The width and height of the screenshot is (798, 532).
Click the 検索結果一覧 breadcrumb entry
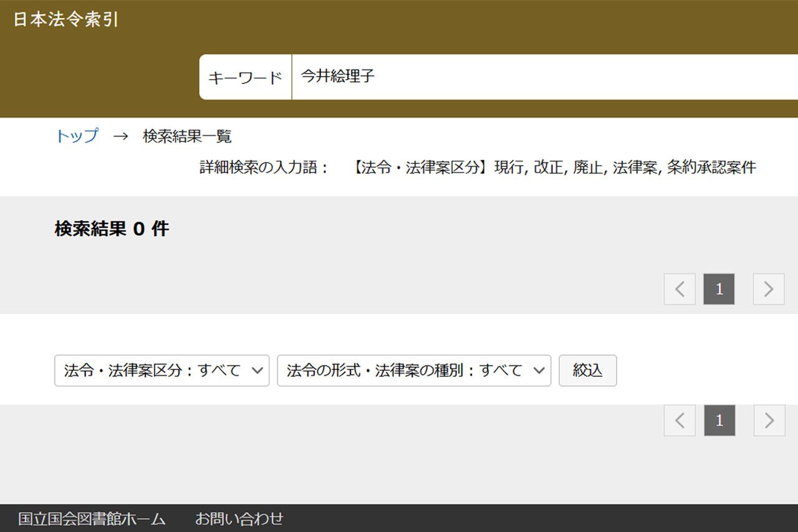click(x=187, y=136)
